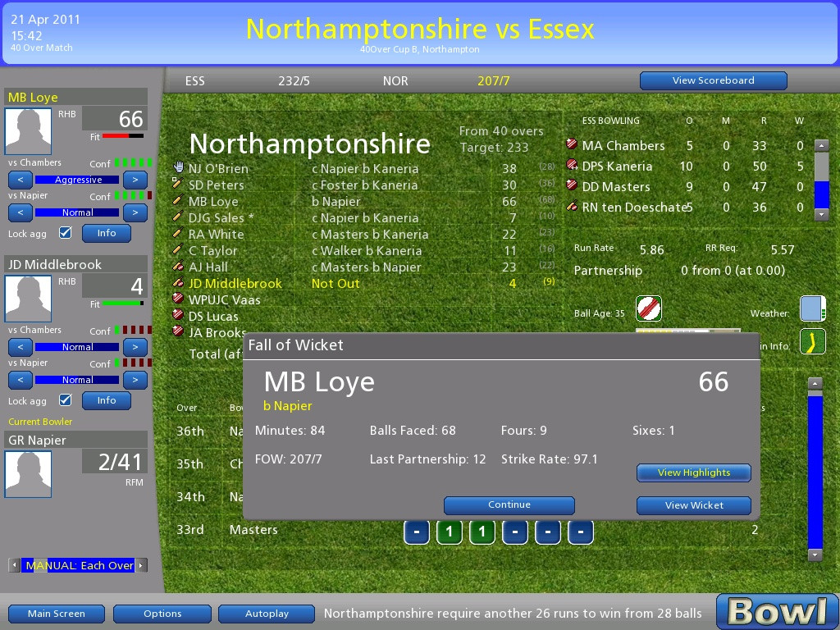Open View Highlights for MB Loye
The image size is (840, 630).
pos(694,472)
